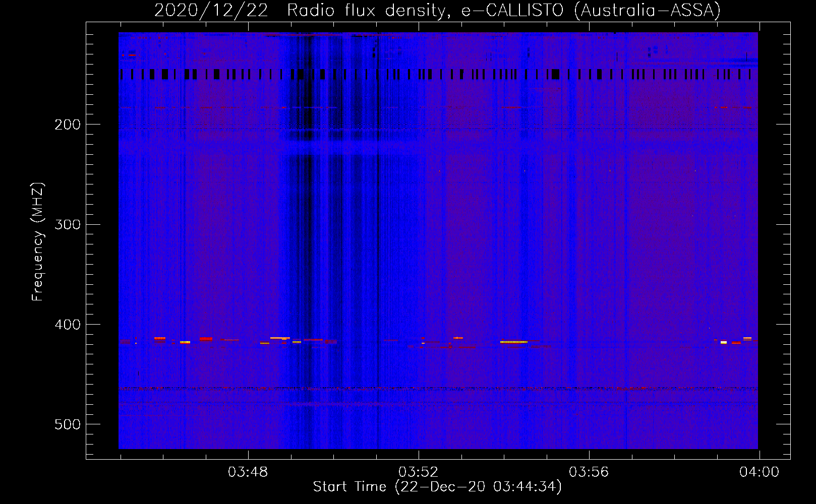Image resolution: width=816 pixels, height=504 pixels.
Task: Click the "300" frequency tick label
Action: [x=68, y=224]
